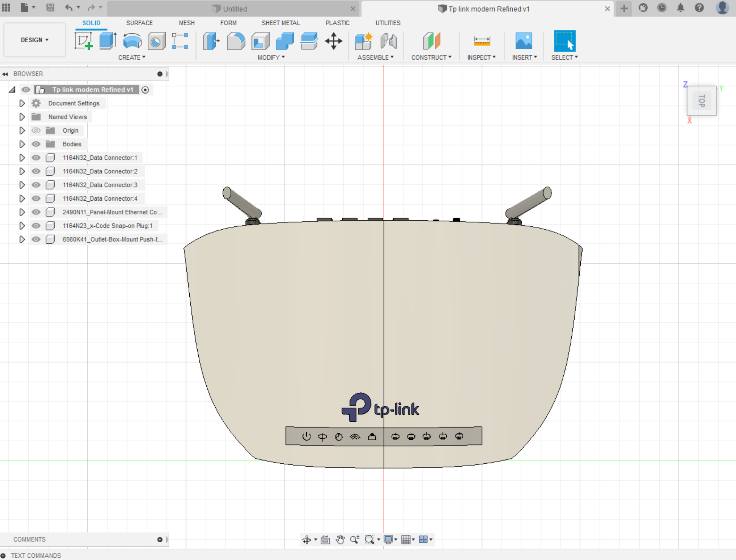Switch to the SHEET METAL tab
736x560 pixels.
pyautogui.click(x=281, y=23)
